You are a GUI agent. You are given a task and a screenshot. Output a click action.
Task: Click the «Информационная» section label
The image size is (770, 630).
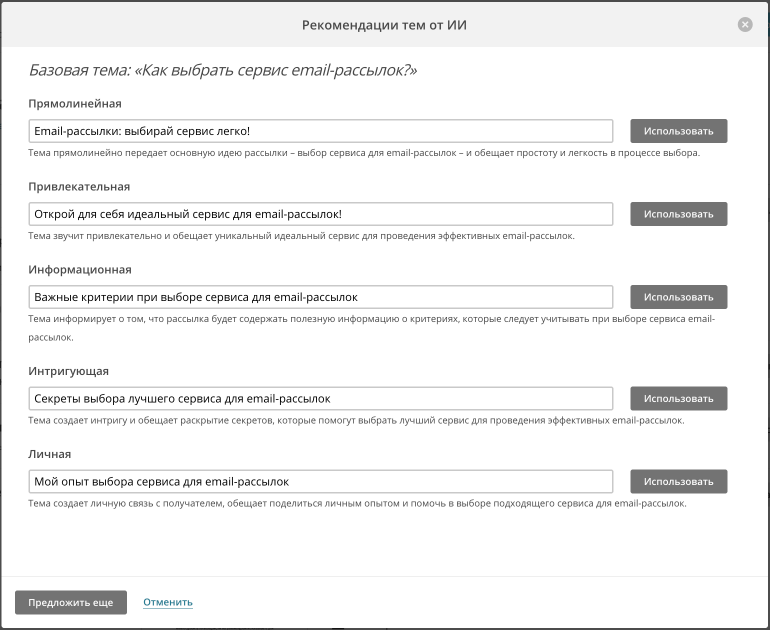(x=81, y=269)
